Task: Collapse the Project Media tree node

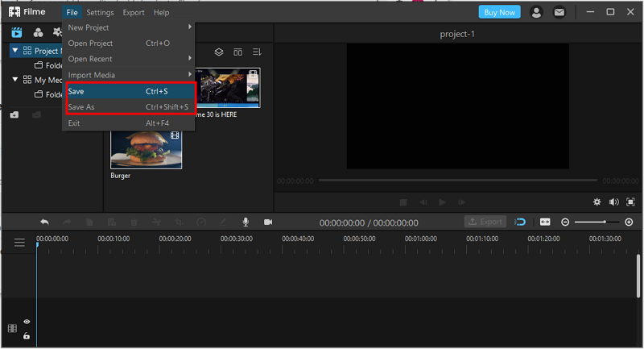Action: click(15, 51)
